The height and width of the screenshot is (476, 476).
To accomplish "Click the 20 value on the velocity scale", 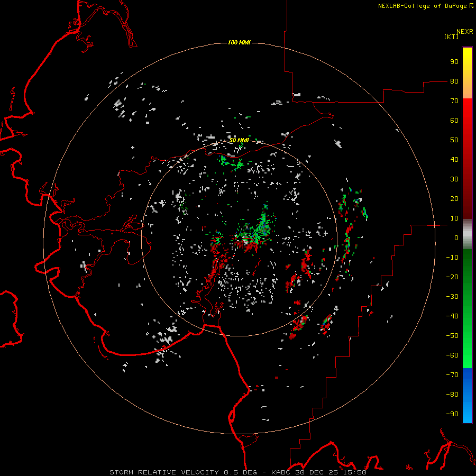I will pos(454,199).
